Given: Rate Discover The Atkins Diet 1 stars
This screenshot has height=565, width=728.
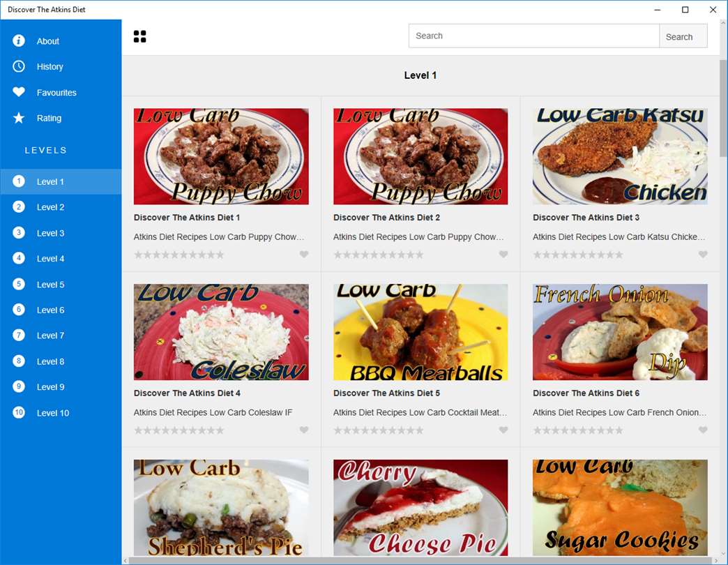Looking at the screenshot, I should coord(179,255).
